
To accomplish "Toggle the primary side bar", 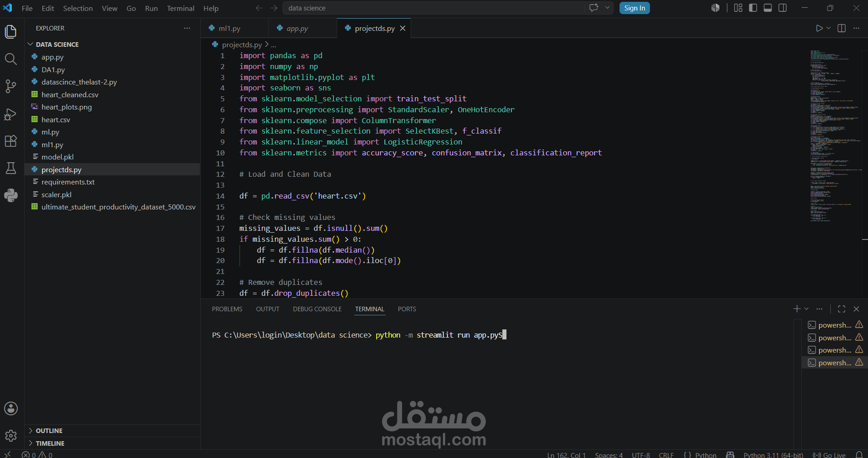I will pyautogui.click(x=753, y=8).
